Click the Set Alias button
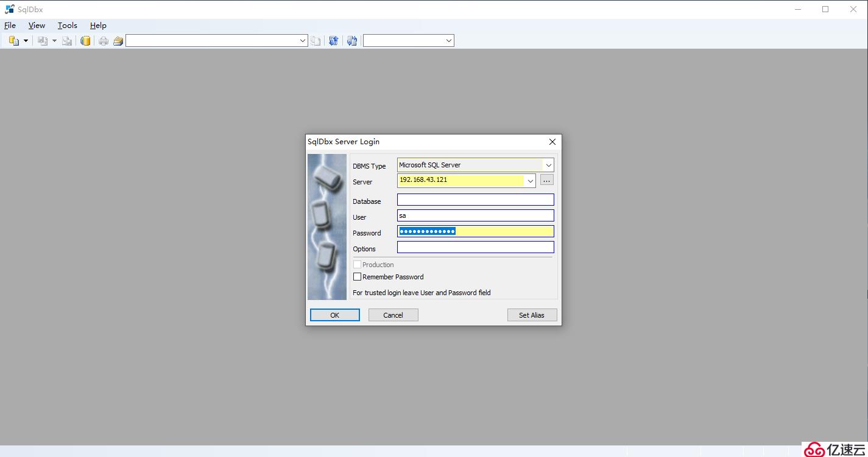The image size is (868, 457). (x=532, y=315)
